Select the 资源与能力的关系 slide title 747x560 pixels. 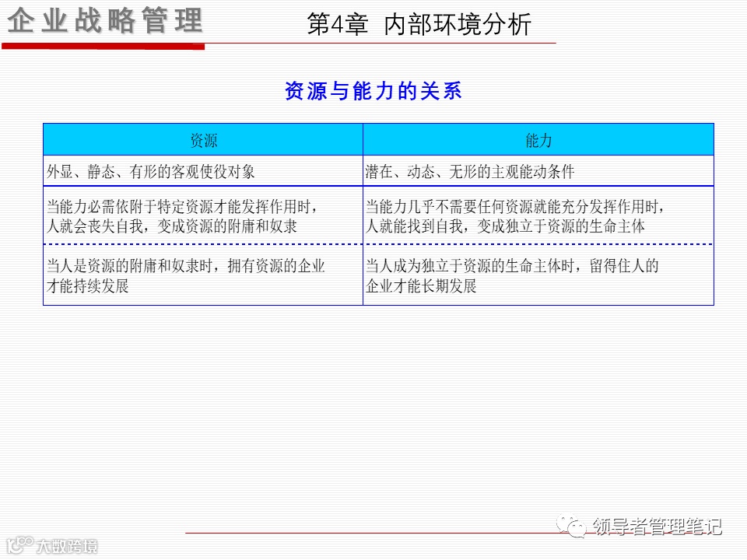point(374,90)
